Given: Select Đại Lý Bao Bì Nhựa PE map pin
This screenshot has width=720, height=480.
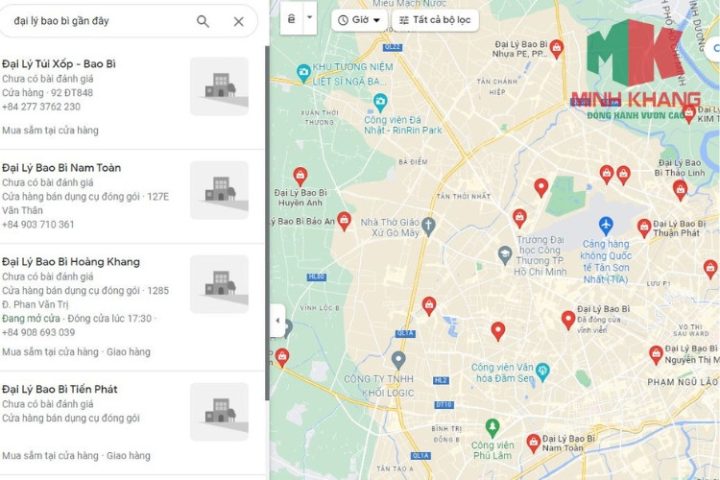Looking at the screenshot, I should point(557,48).
